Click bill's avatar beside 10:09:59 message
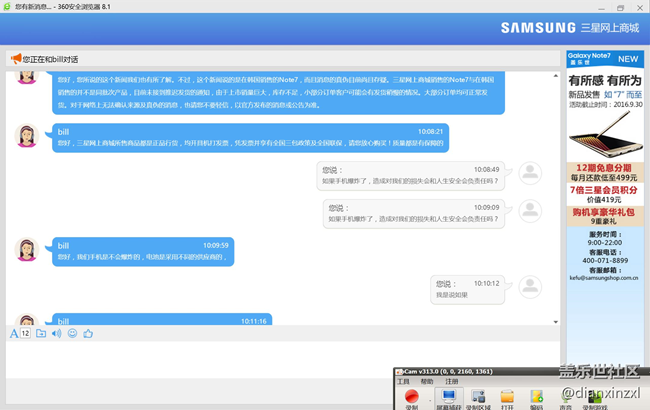 tap(27, 250)
